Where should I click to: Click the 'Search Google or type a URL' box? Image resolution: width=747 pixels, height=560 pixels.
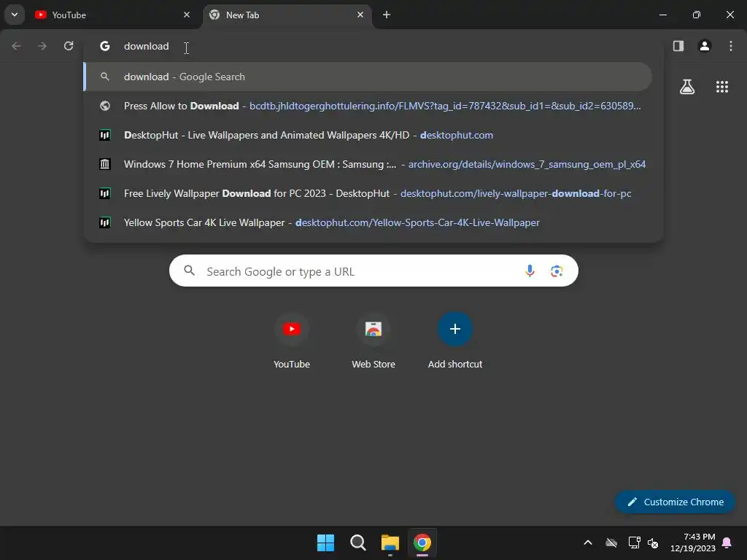pyautogui.click(x=373, y=271)
